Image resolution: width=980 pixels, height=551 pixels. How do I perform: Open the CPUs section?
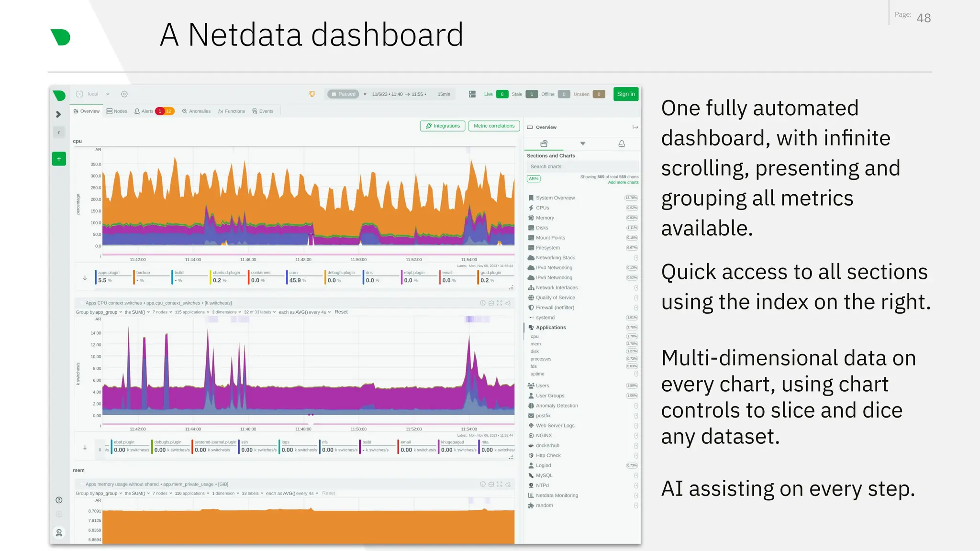pos(582,208)
